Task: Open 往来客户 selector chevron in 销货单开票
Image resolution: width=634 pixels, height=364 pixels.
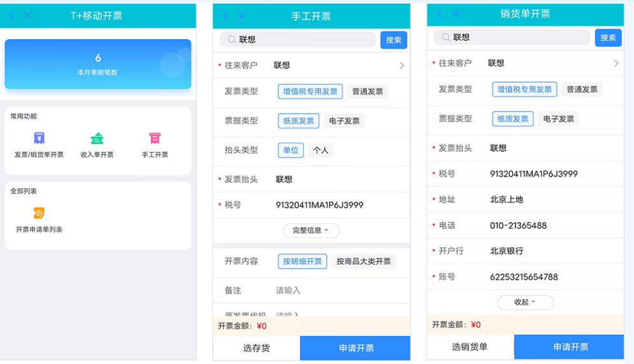Action: point(616,64)
